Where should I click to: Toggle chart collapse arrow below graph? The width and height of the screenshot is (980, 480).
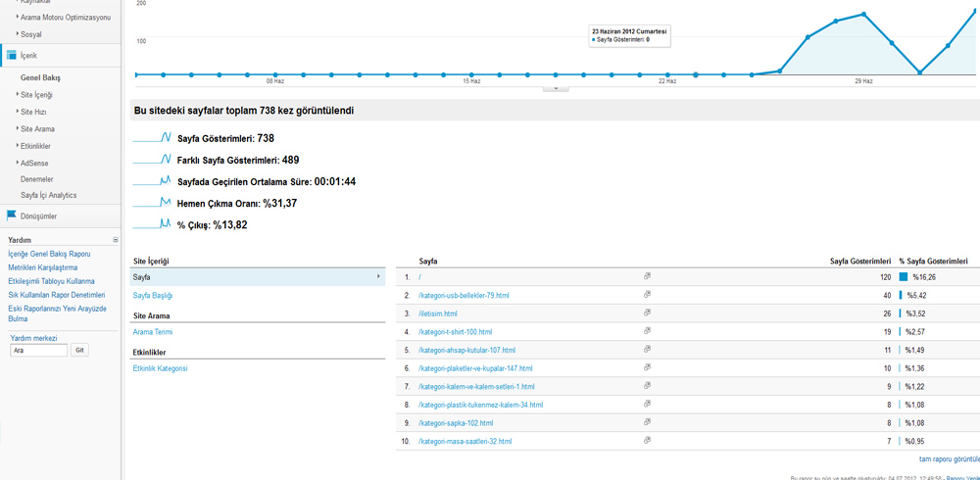click(x=557, y=89)
